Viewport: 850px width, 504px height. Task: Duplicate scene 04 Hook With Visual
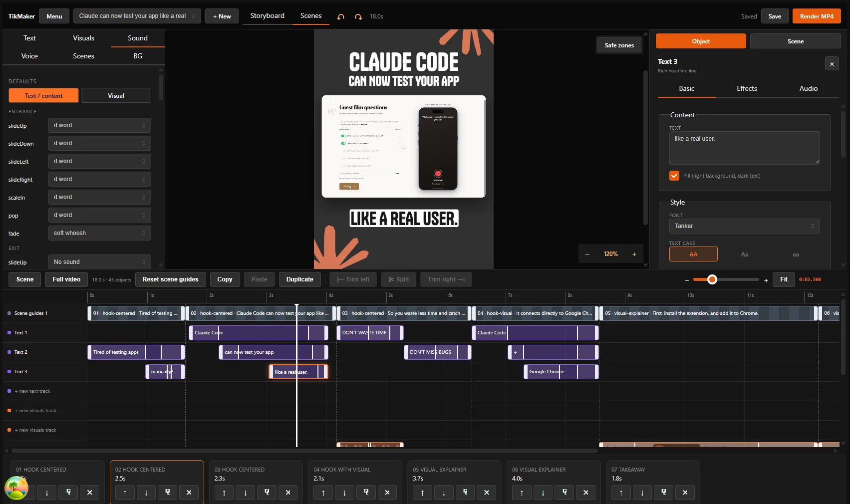coord(366,493)
